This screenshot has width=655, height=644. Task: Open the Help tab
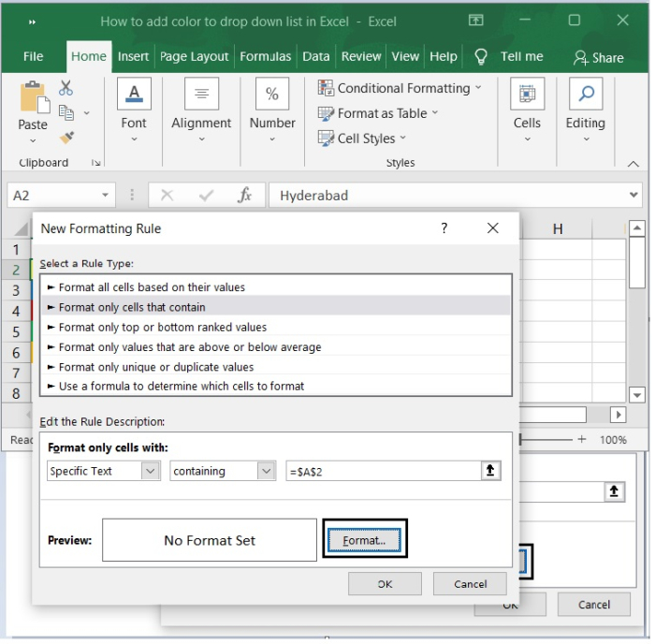pos(444,56)
